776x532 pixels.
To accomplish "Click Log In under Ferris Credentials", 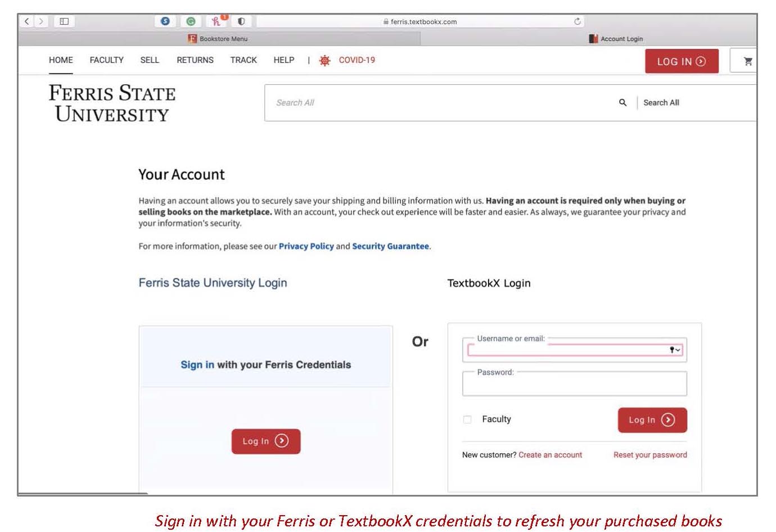I will [x=266, y=441].
